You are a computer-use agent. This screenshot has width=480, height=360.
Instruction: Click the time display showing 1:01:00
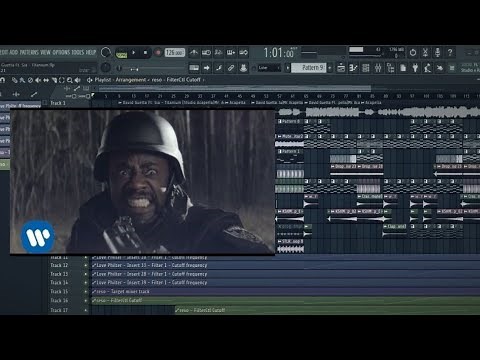(279, 53)
